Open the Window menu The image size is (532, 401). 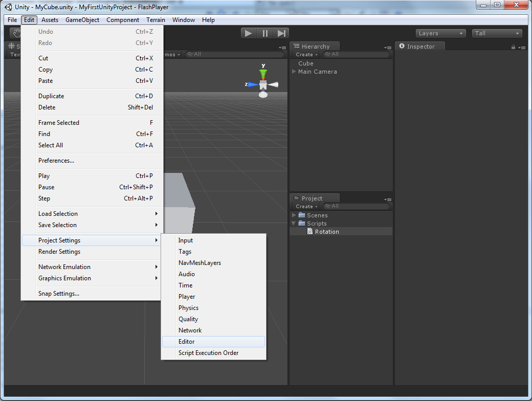click(184, 19)
